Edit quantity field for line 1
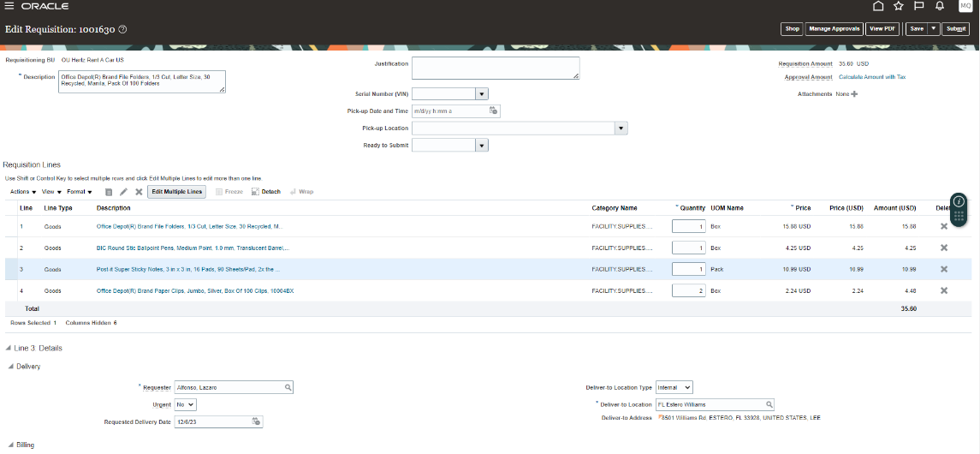Image resolution: width=980 pixels, height=454 pixels. click(689, 226)
